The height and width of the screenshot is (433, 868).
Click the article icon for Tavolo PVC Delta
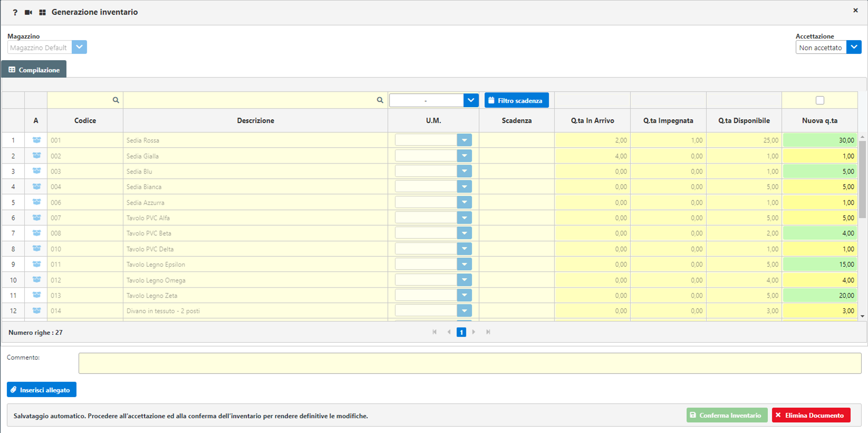(x=36, y=248)
